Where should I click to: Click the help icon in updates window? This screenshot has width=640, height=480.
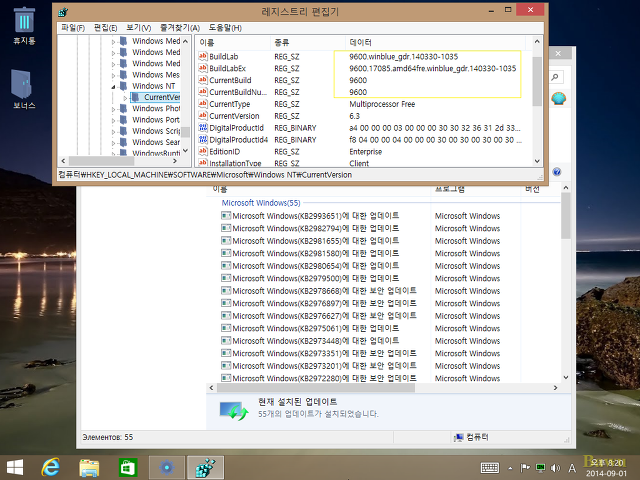pos(557,172)
